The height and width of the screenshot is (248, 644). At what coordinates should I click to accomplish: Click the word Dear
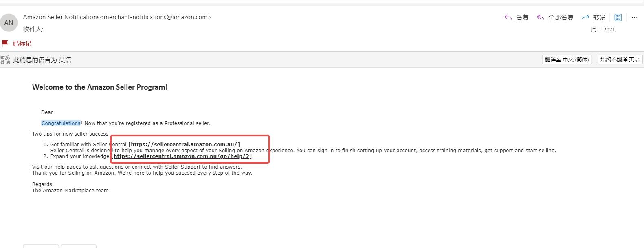[47, 112]
